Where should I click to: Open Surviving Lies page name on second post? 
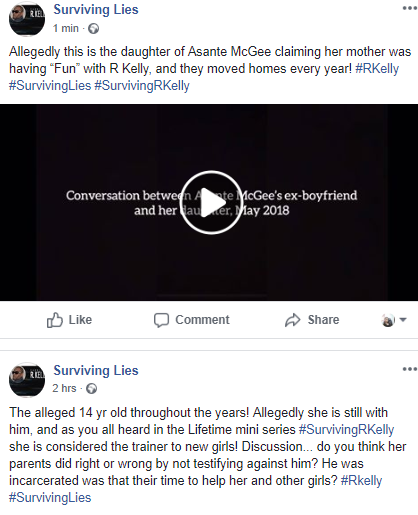pos(96,370)
